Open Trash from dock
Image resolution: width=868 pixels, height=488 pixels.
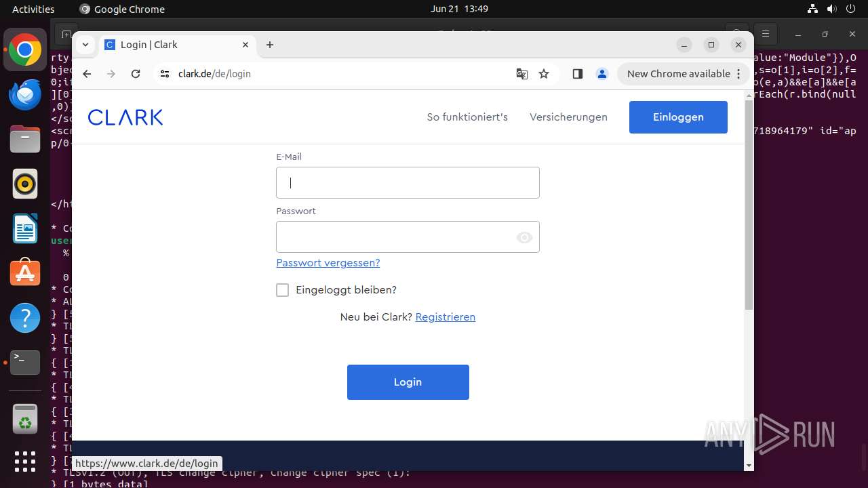coord(25,419)
